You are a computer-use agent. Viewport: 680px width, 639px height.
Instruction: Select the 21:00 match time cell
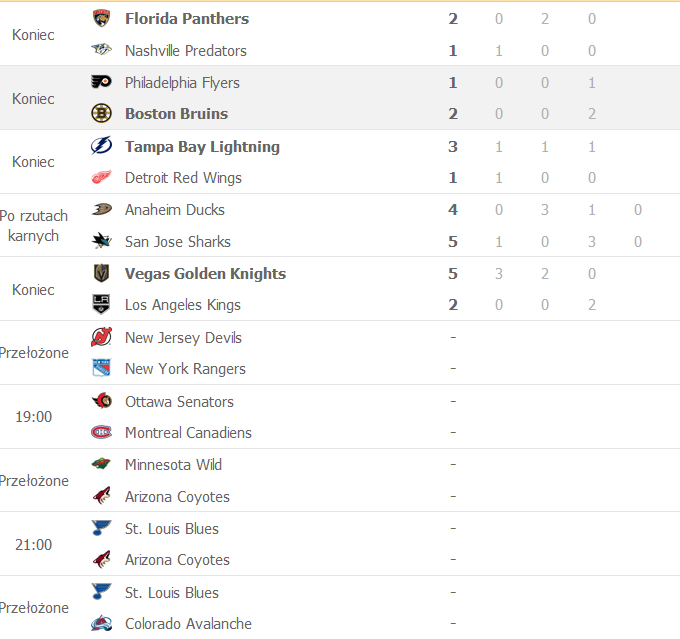click(34, 544)
